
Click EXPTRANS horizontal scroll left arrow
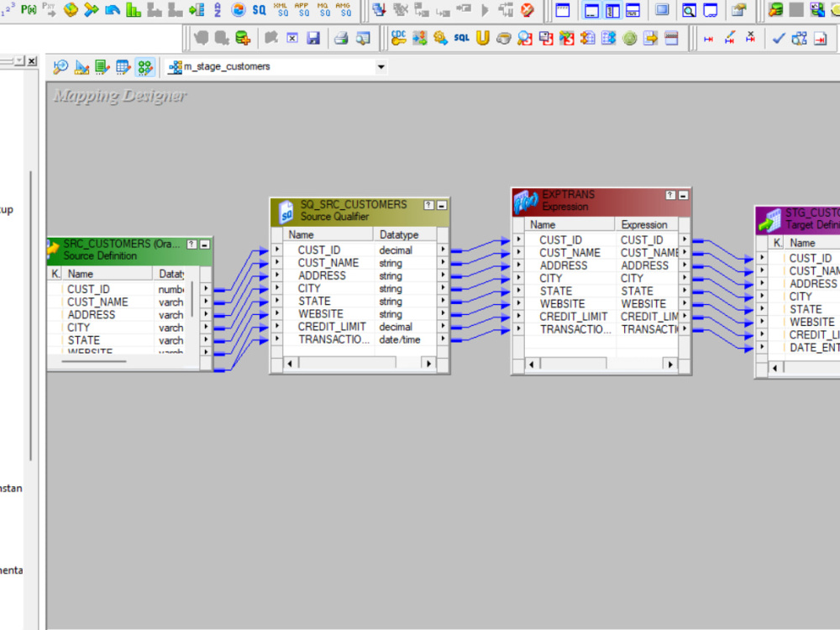pyautogui.click(x=532, y=365)
